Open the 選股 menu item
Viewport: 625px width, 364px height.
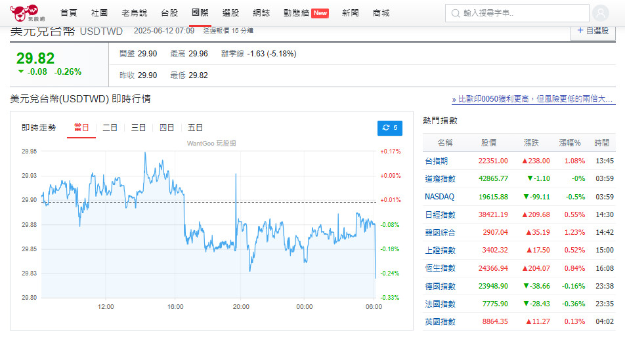230,13
